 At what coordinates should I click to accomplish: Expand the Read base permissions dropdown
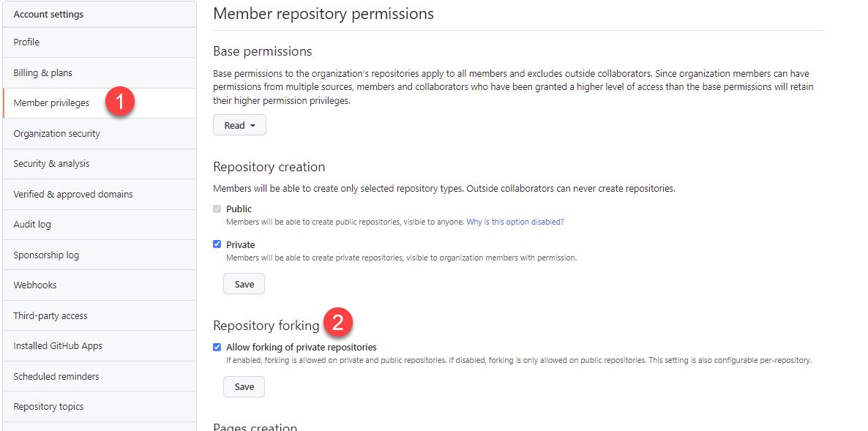(239, 126)
